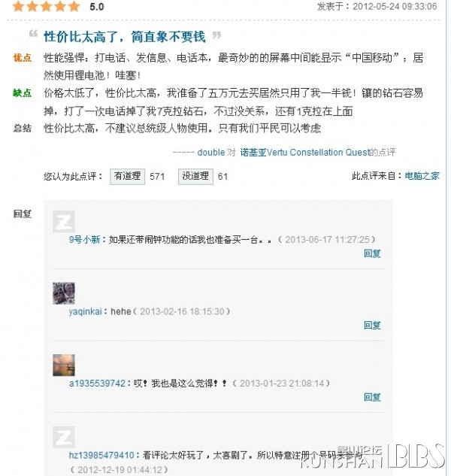This screenshot has width=451, height=476.
Task: Open the hz13985479410 username link
Action: click(x=101, y=455)
